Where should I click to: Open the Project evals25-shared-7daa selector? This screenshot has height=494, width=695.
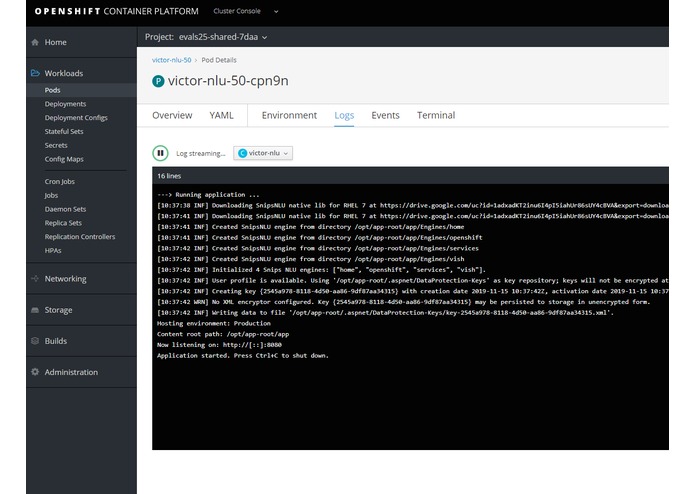(206, 37)
